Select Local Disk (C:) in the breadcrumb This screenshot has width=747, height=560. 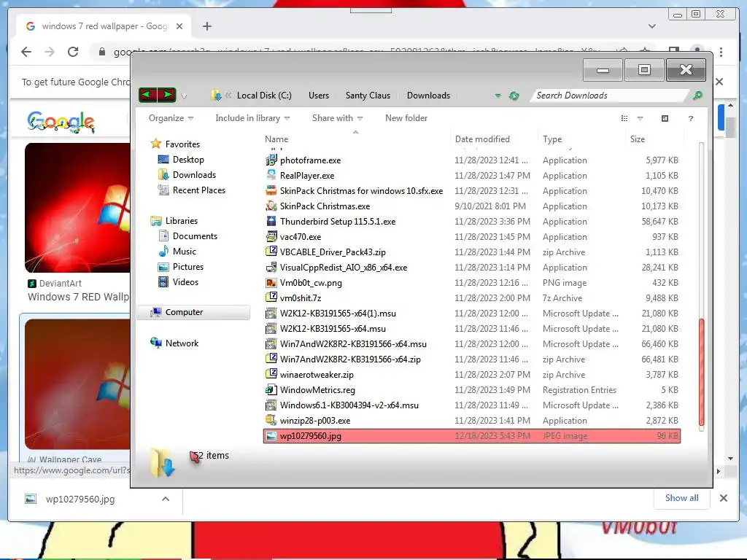tap(264, 96)
